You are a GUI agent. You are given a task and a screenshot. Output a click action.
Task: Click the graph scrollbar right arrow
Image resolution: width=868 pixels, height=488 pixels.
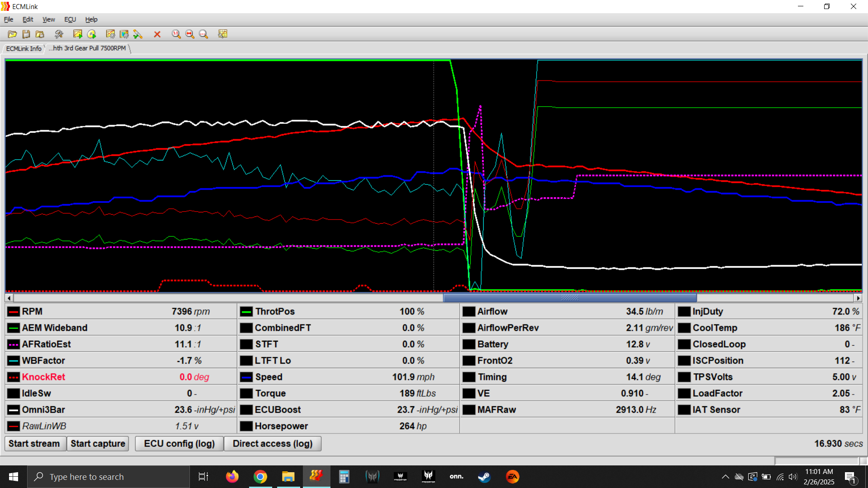tap(858, 298)
